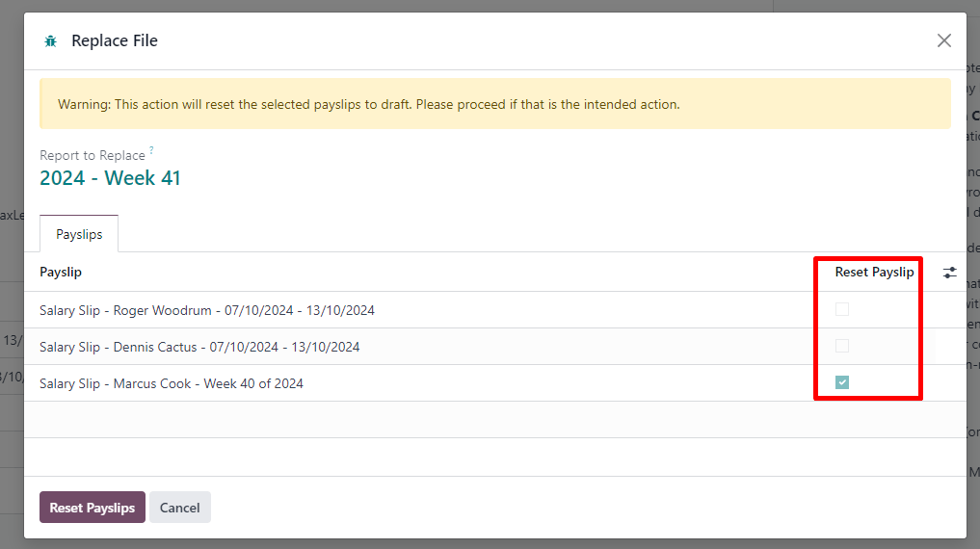Click the Report to Replace field label
Viewport: 980px width, 549px height.
[x=93, y=155]
